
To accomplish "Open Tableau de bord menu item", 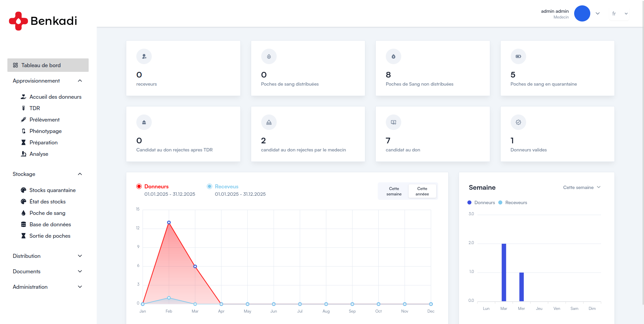I will (x=41, y=65).
